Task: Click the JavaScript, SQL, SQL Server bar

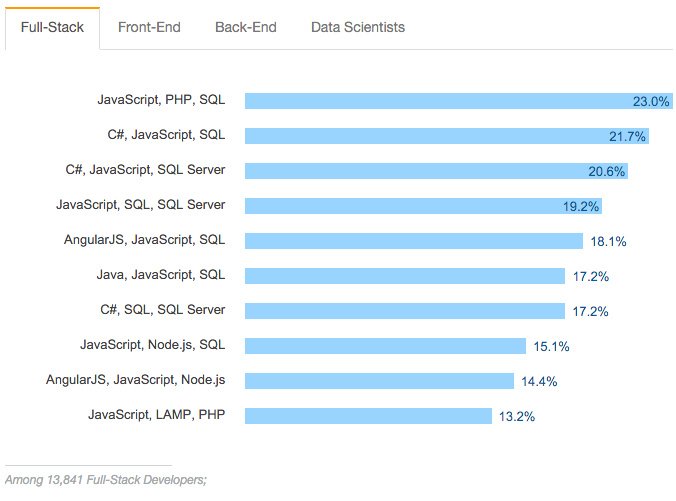Action: pyautogui.click(x=423, y=206)
